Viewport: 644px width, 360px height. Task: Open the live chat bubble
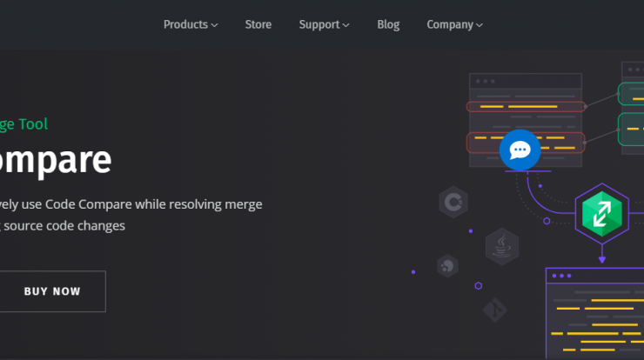[520, 150]
